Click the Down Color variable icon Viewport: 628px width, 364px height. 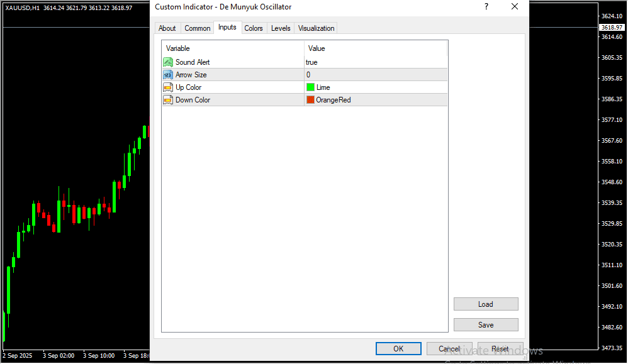168,100
